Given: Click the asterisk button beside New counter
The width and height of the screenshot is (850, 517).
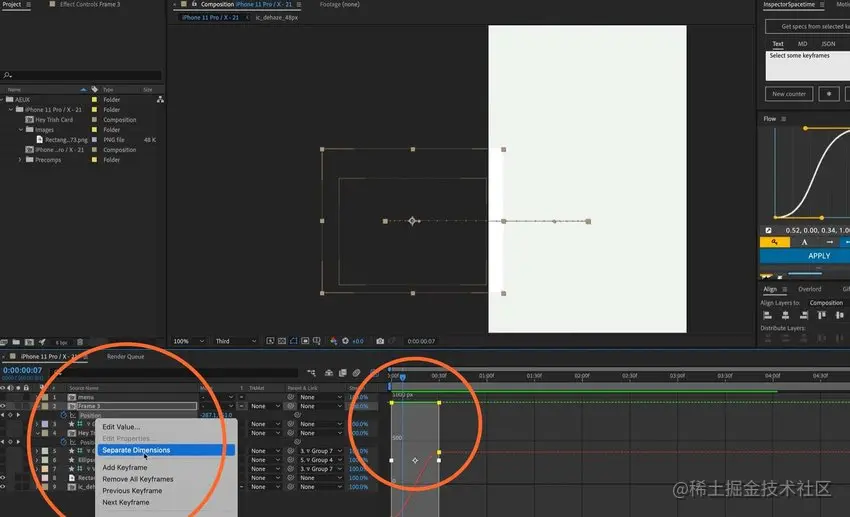Looking at the screenshot, I should tap(828, 94).
